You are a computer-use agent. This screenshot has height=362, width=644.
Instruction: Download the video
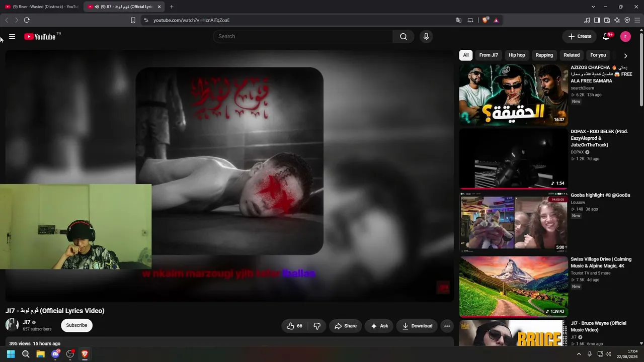point(417,326)
